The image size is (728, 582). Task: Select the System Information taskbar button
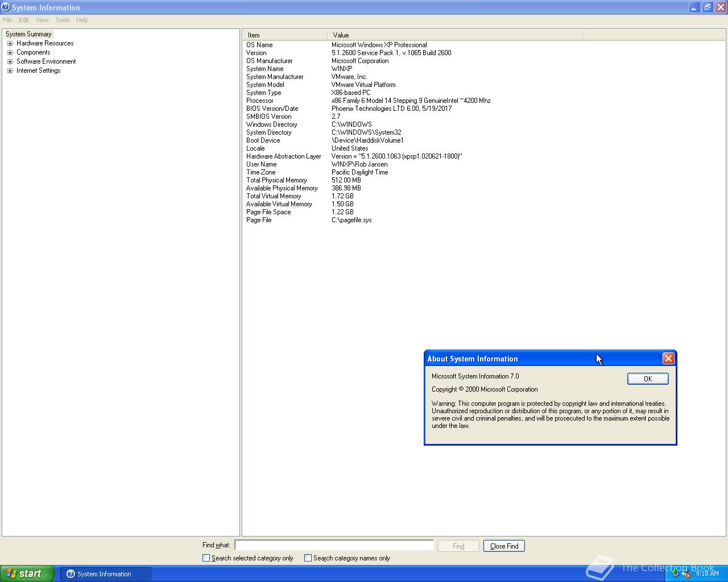point(105,573)
